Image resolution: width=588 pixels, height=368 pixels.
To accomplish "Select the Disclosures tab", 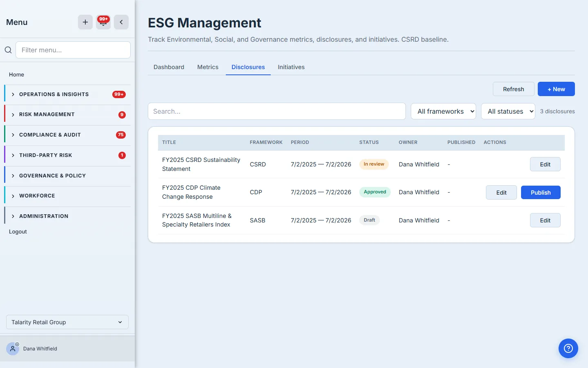I will 248,67.
